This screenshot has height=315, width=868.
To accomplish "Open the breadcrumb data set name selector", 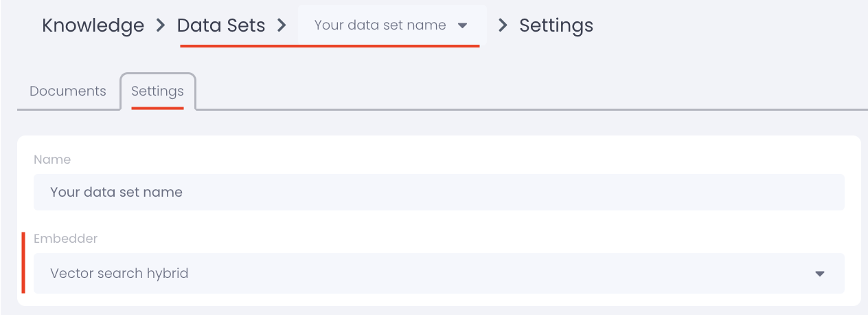I will (x=380, y=25).
